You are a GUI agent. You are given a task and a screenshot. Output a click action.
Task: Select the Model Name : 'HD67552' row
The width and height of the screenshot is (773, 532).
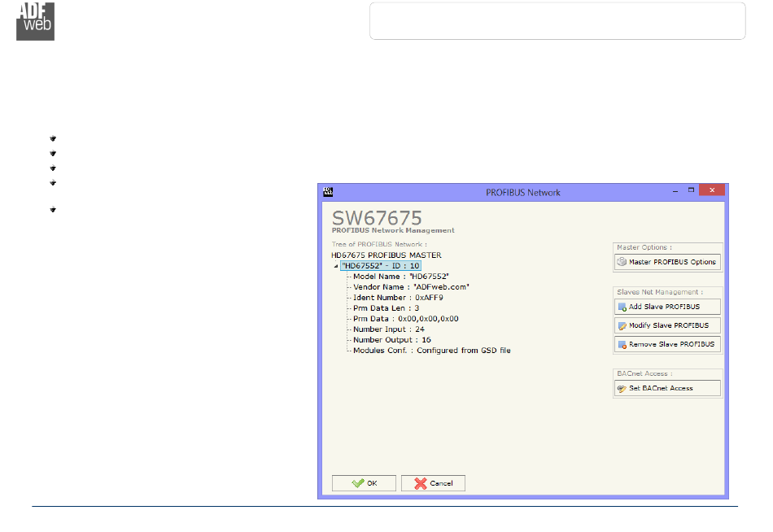click(401, 277)
